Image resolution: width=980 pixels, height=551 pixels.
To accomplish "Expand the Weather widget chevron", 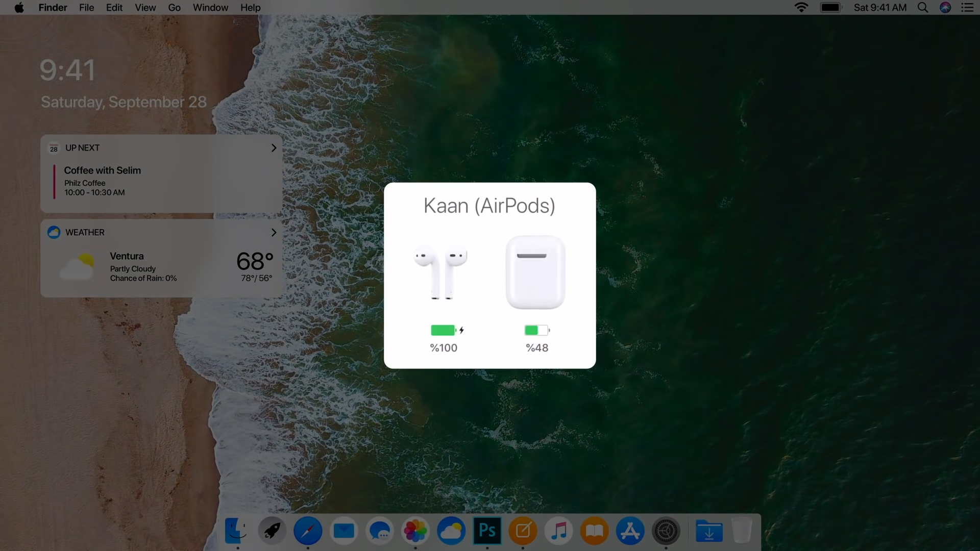I will [274, 233].
